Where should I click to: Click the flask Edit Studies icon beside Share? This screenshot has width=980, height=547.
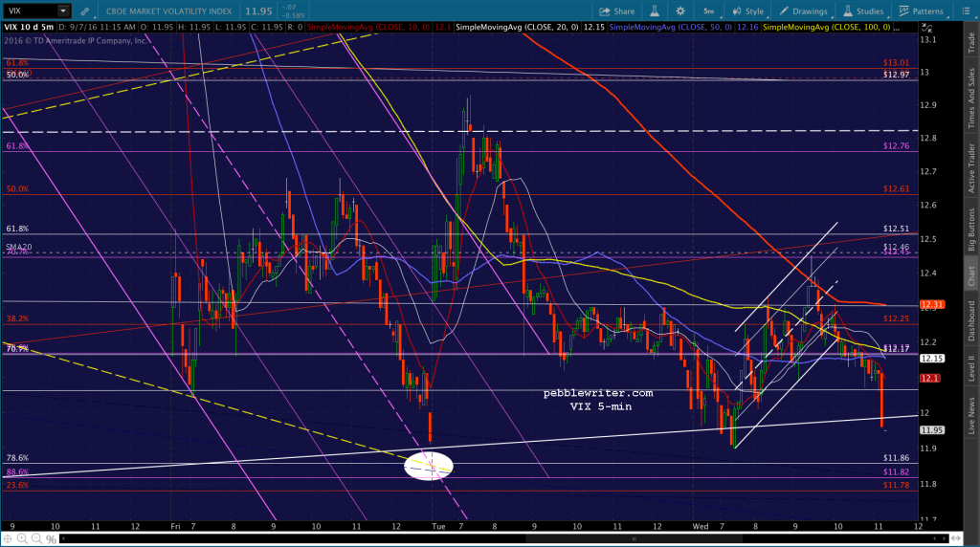655,11
